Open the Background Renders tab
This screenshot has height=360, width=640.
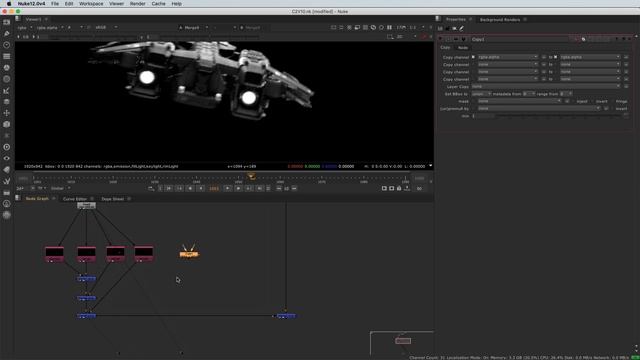pyautogui.click(x=500, y=20)
